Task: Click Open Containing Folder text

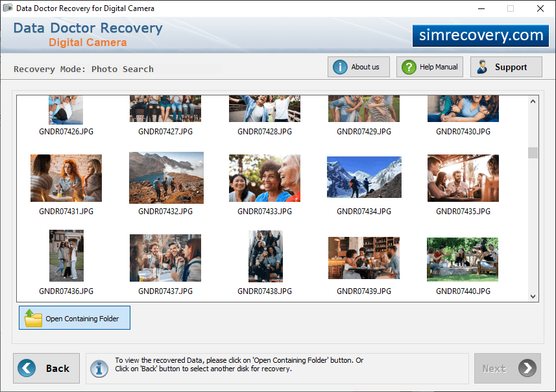Action: [x=82, y=319]
